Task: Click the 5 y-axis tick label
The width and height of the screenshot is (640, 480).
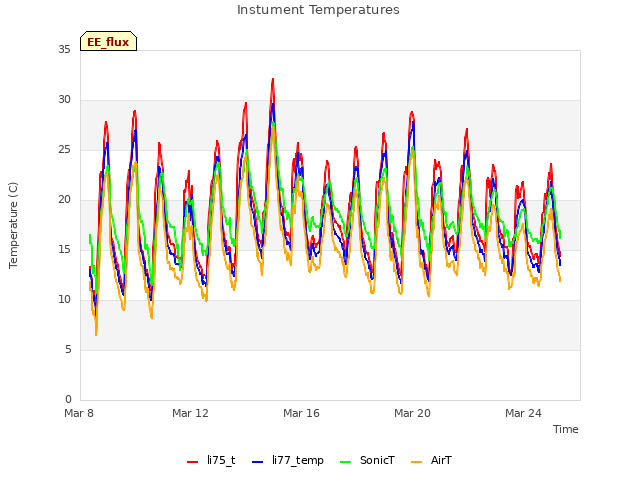Action: [68, 349]
